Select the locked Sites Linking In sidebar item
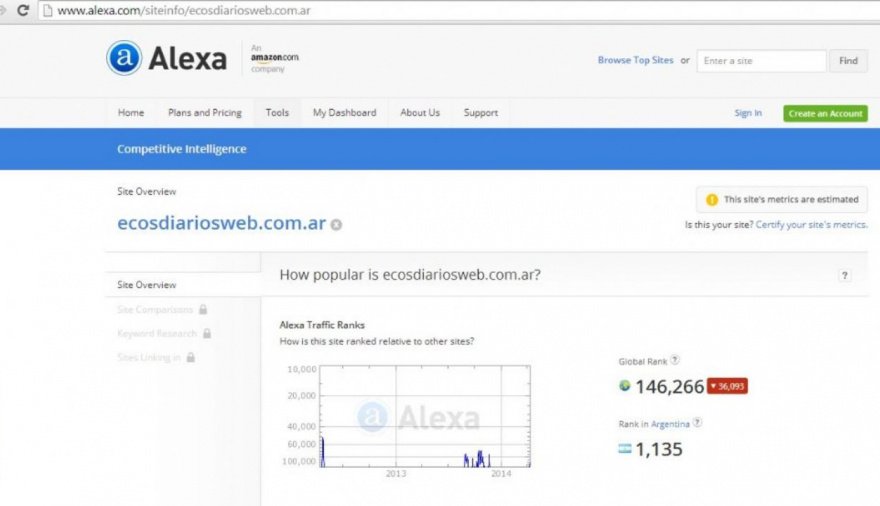880x506 pixels. point(149,358)
